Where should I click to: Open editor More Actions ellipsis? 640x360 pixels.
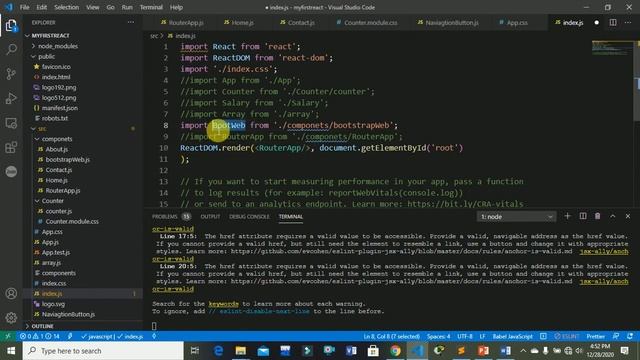coord(628,22)
